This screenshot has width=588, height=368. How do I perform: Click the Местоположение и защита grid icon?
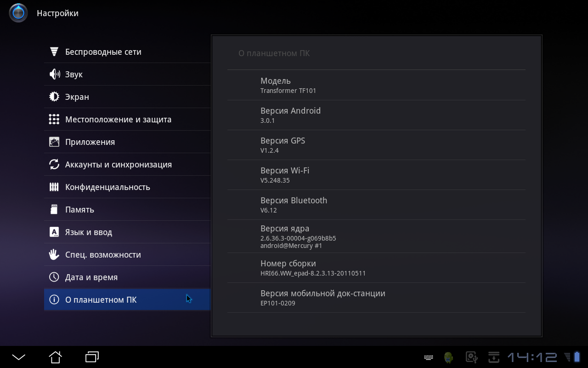54,119
